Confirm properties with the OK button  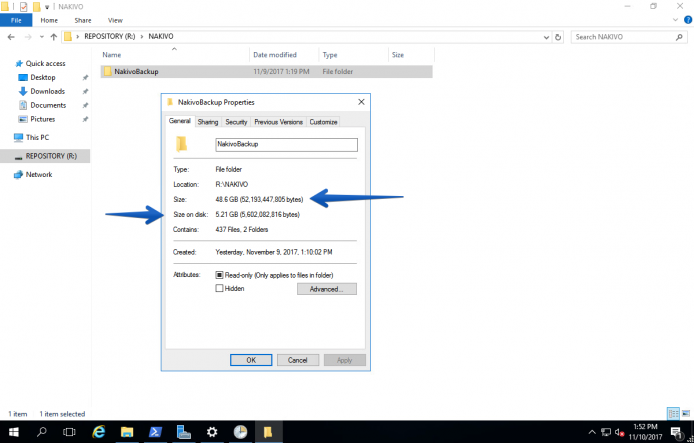251,360
